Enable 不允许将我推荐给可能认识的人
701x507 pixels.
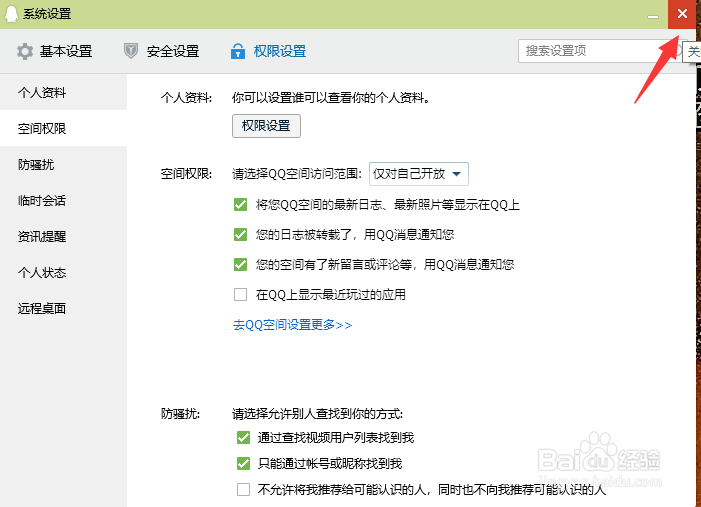click(x=243, y=490)
